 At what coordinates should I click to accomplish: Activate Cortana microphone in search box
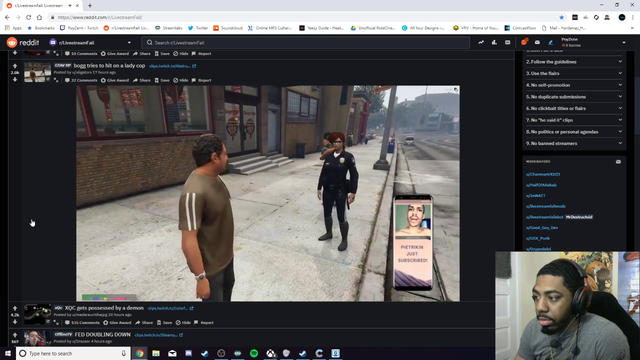point(123,353)
